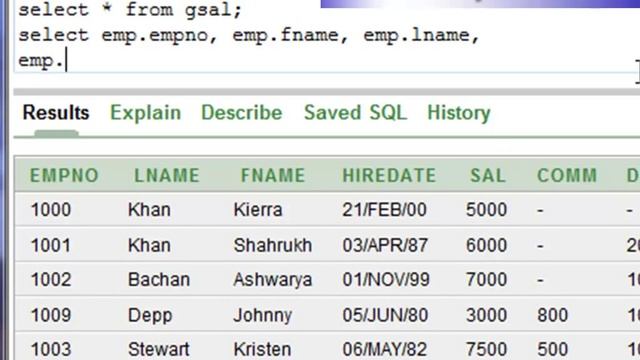Click the first name Johnny
Viewport: 640px width, 360px height.
click(263, 316)
